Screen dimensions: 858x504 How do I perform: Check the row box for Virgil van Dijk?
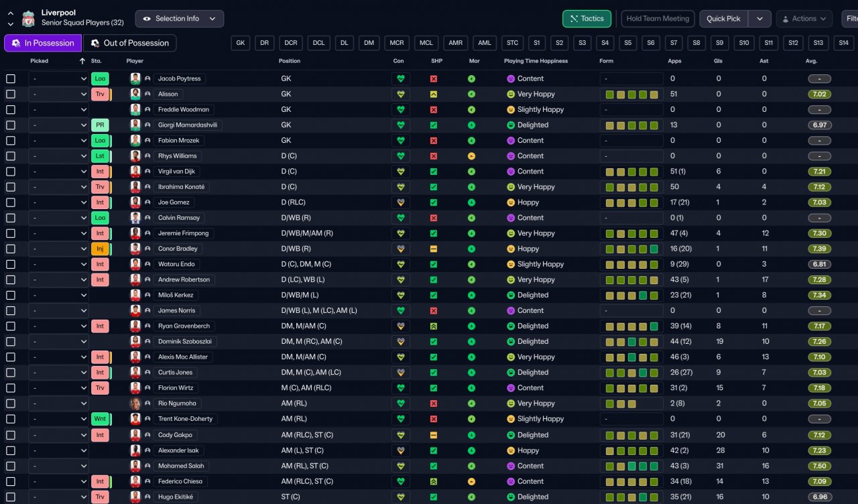11,172
